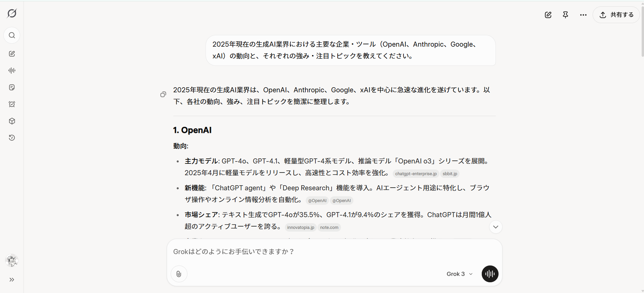Click the '主力モデル' bullet text
The width and height of the screenshot is (644, 293).
click(x=201, y=161)
